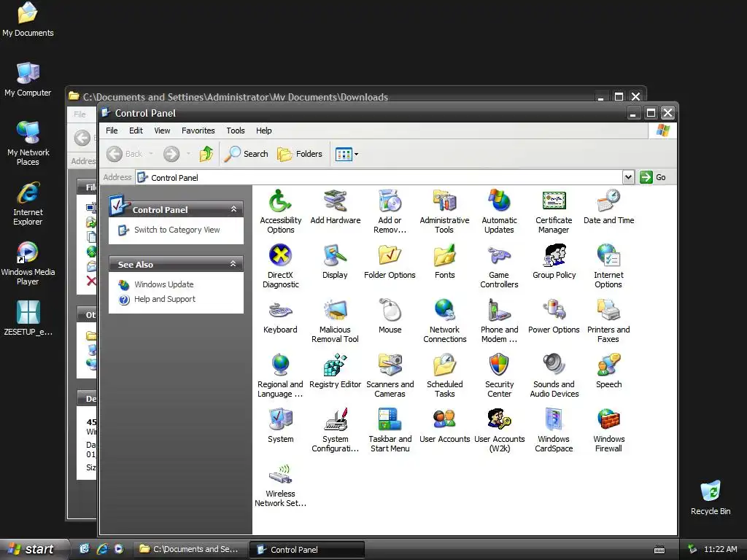The height and width of the screenshot is (560, 747).
Task: Open Back button history dropdown arrow
Action: click(x=151, y=154)
